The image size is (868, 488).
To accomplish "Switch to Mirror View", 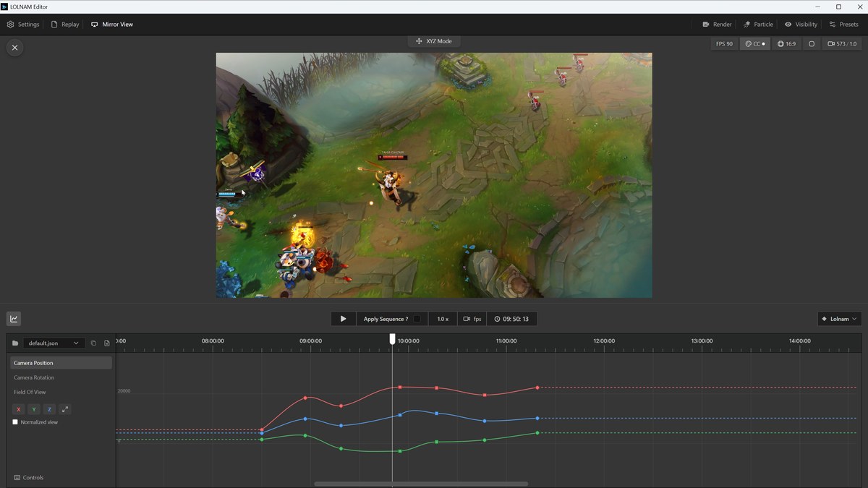I will (112, 24).
